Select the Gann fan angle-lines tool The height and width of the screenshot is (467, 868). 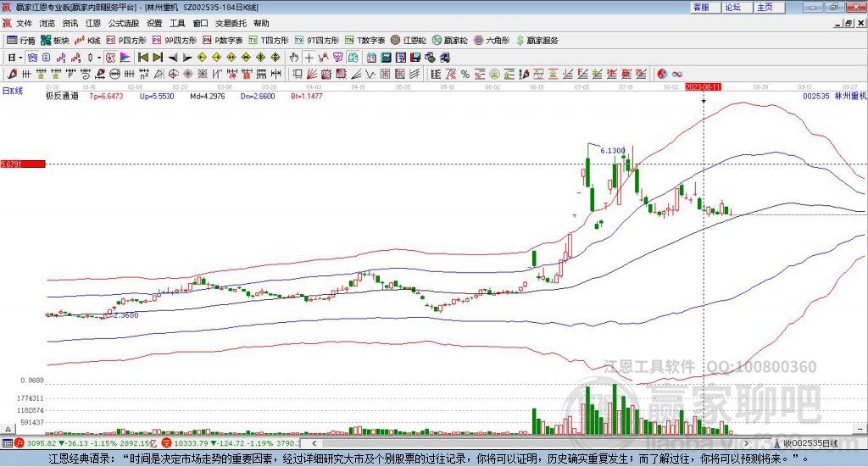tap(312, 74)
